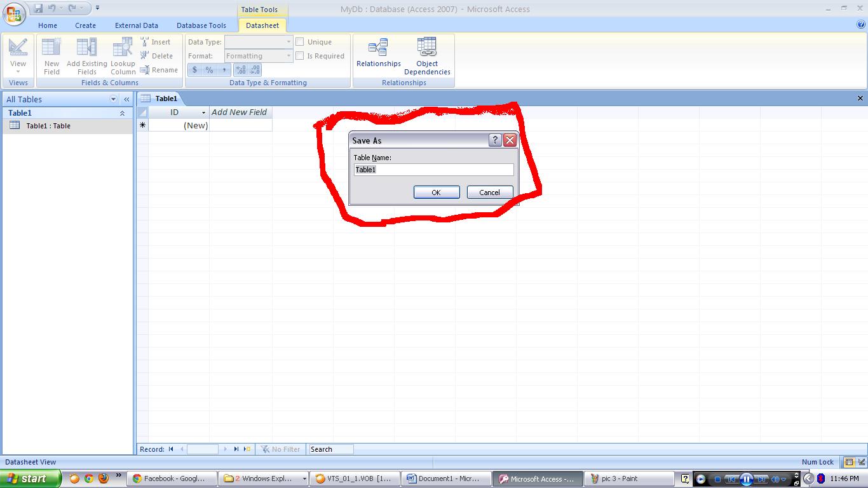The height and width of the screenshot is (488, 868).
Task: Cancel the Save As dialog
Action: [x=489, y=192]
